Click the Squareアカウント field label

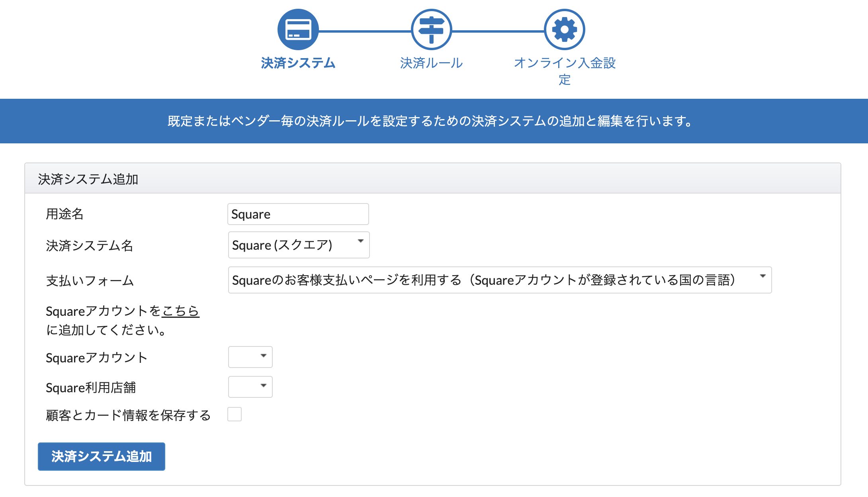pyautogui.click(x=97, y=358)
